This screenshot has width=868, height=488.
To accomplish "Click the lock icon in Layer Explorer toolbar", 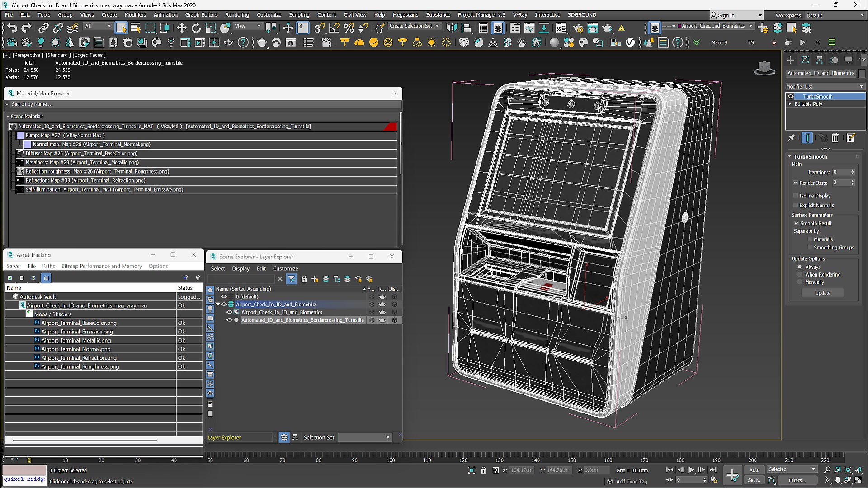I will pos(304,279).
